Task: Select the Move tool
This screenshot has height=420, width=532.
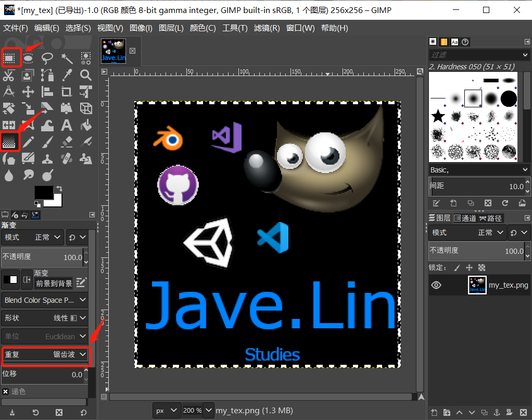Action: 28,92
